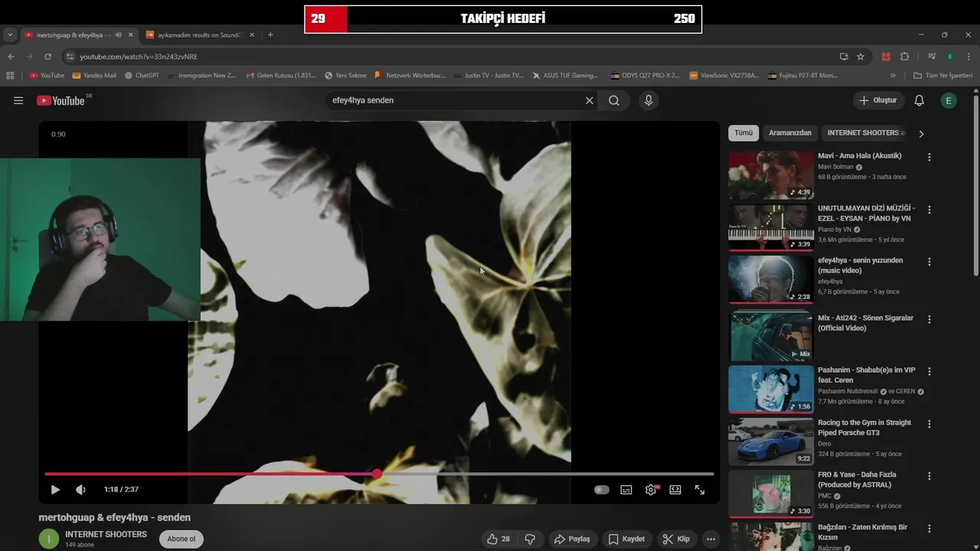
Task: Open the Tüm Yer İşaretleri folder
Action: 942,76
